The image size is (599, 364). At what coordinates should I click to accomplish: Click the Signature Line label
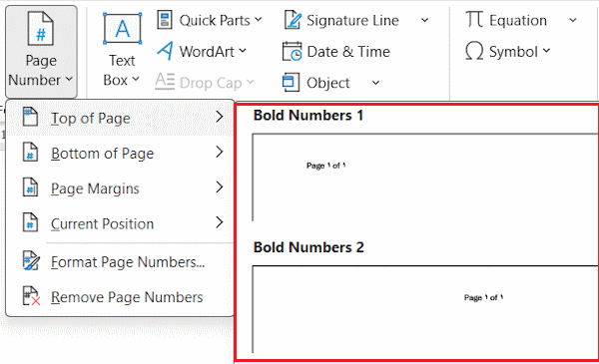coord(352,20)
